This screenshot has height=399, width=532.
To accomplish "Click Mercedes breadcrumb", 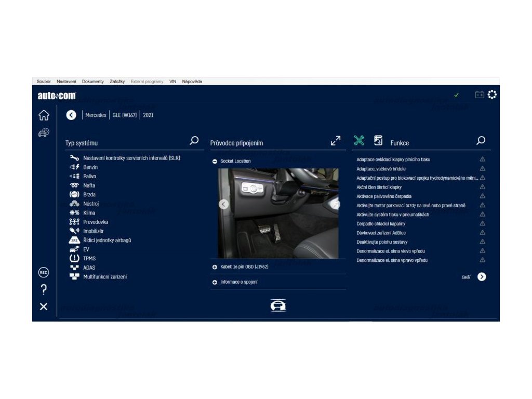I will (96, 115).
